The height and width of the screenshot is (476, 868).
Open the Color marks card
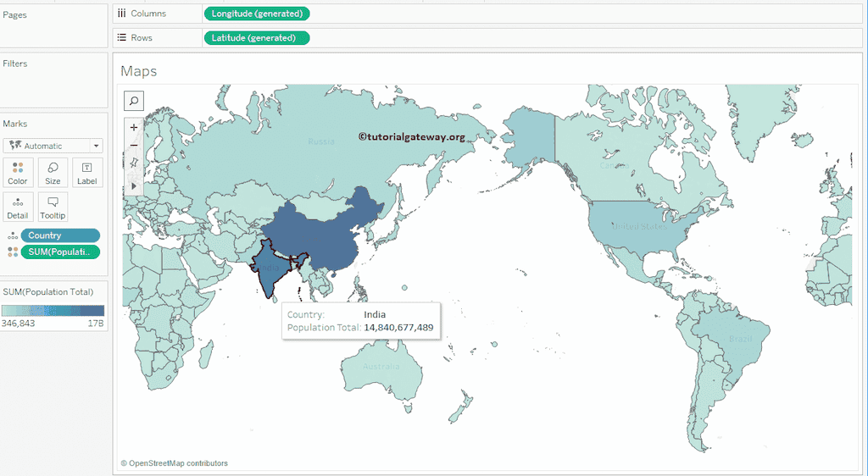[x=18, y=173]
